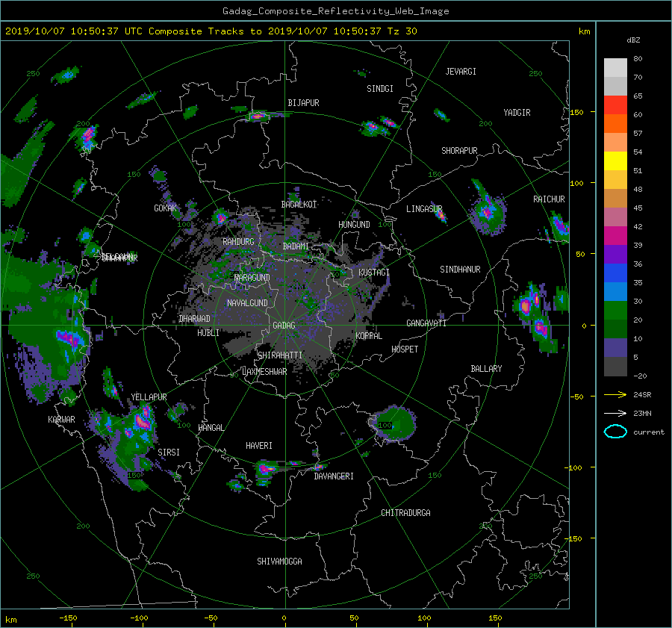Click the KUSTAGI city label
This screenshot has height=628, width=672.
coord(374,273)
